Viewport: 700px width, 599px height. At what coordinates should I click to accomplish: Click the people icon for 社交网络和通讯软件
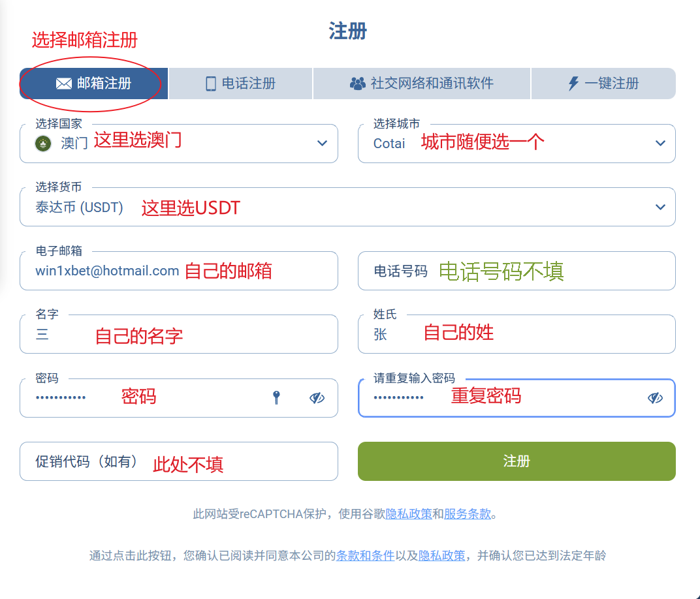click(x=357, y=84)
